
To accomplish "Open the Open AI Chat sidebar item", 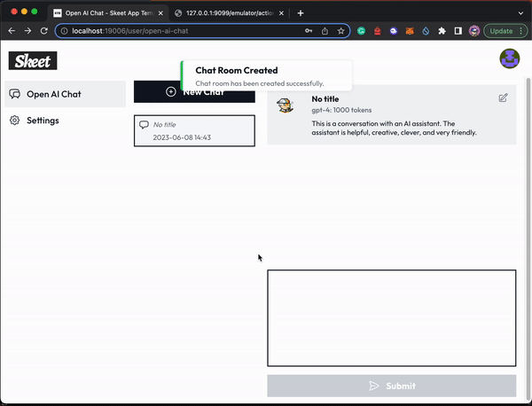I will (x=65, y=94).
